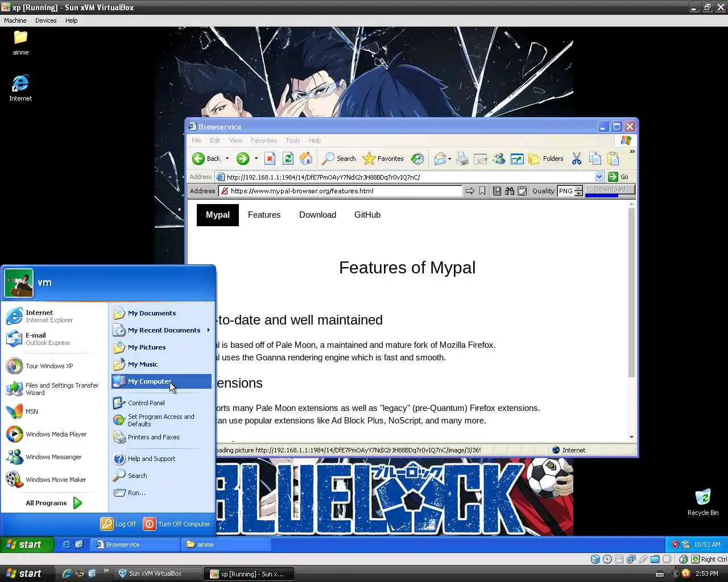Open the Folders toolbar button
Image resolution: width=728 pixels, height=582 pixels.
click(546, 159)
